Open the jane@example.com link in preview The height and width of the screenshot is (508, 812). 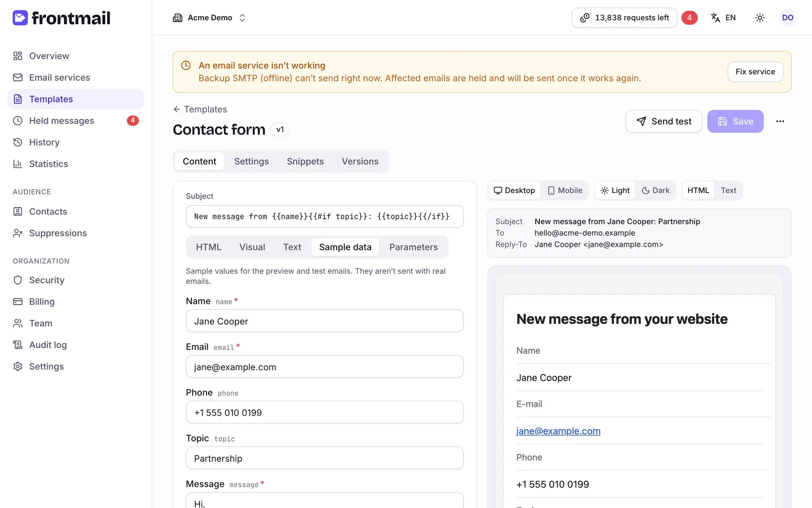[x=558, y=431]
